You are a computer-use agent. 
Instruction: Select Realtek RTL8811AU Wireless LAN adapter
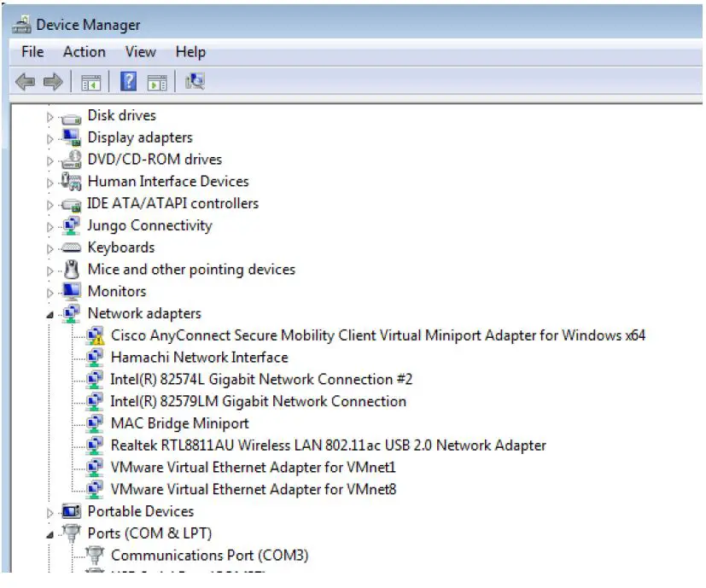point(328,445)
